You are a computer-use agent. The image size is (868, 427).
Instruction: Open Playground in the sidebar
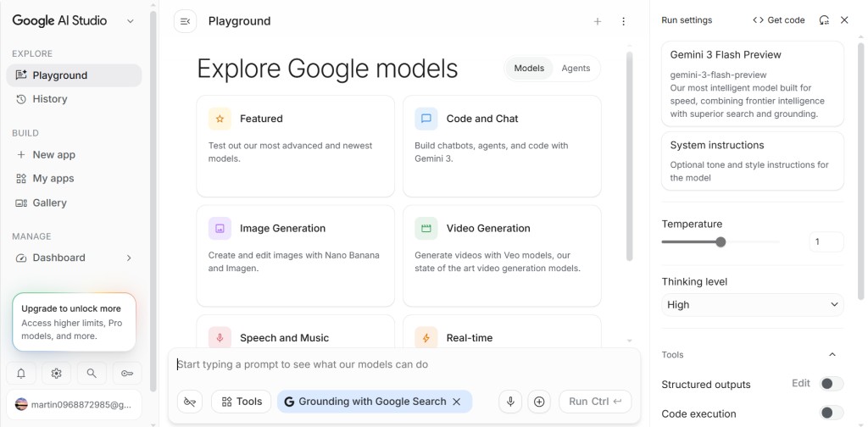[75, 75]
